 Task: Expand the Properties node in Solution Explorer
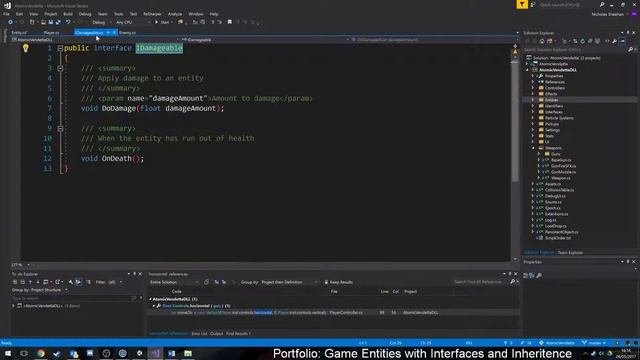coord(533,76)
